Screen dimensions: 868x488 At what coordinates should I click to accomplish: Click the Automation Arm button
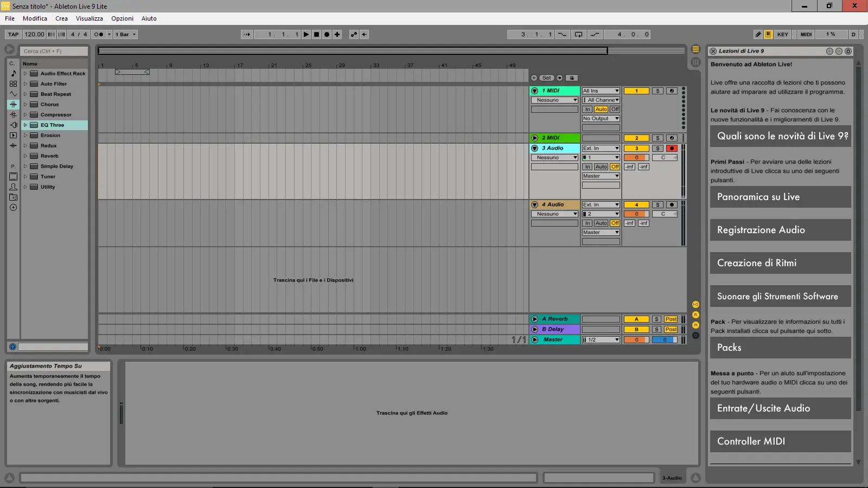tap(354, 34)
